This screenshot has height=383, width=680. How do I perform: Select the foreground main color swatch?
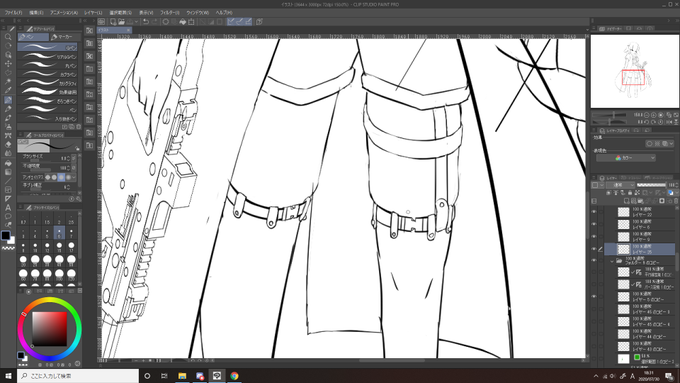point(5,236)
